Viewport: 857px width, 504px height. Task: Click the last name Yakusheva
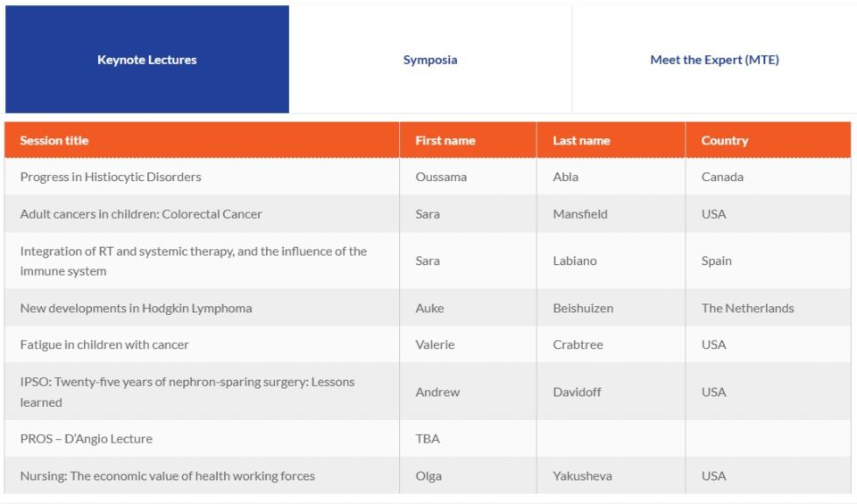[x=582, y=475]
